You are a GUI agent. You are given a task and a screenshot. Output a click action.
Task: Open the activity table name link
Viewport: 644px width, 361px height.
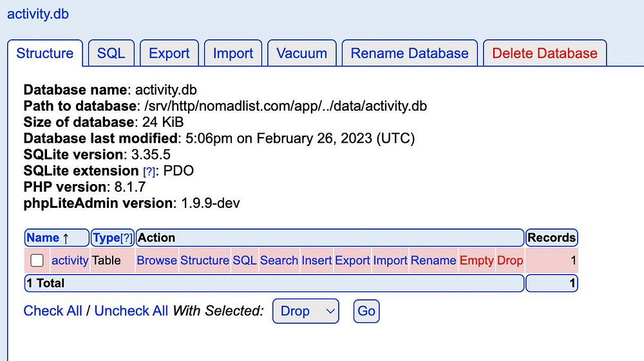(x=70, y=261)
